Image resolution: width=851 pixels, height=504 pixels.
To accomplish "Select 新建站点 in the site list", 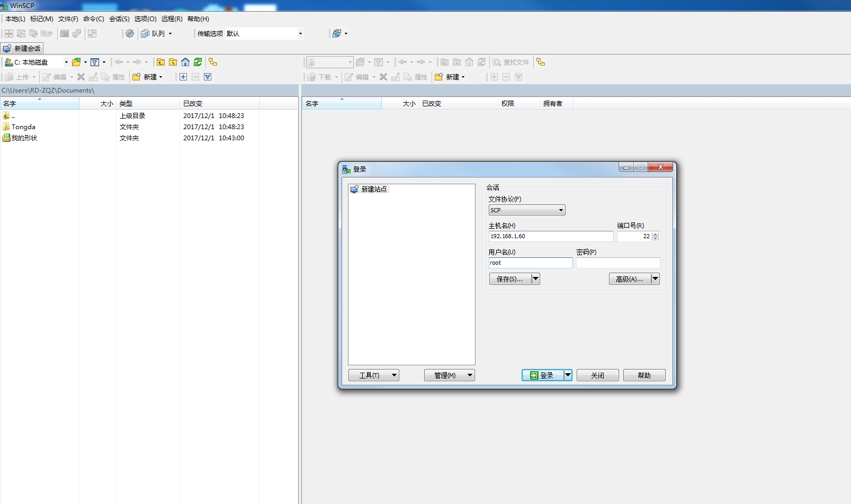I will (369, 189).
